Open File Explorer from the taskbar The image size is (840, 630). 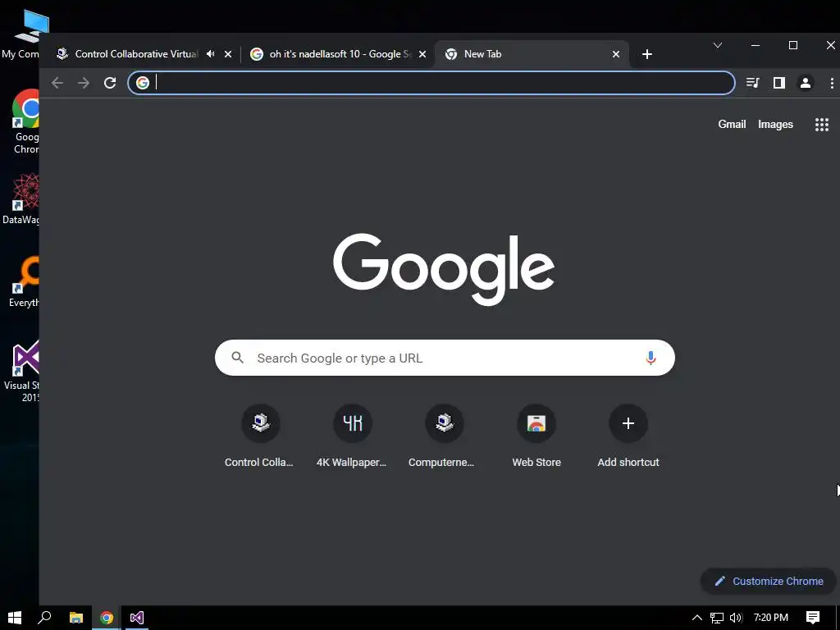(x=76, y=618)
